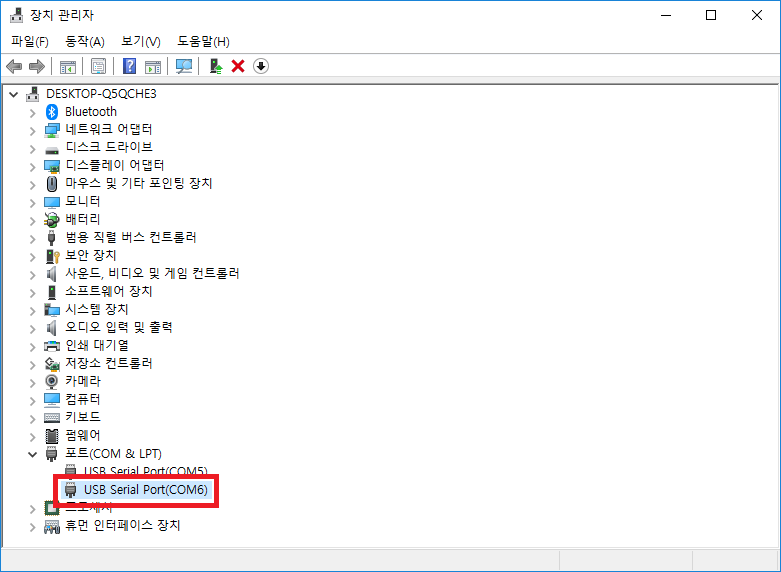This screenshot has width=781, height=572.
Task: Open the 동작(A) menu
Action: (84, 41)
